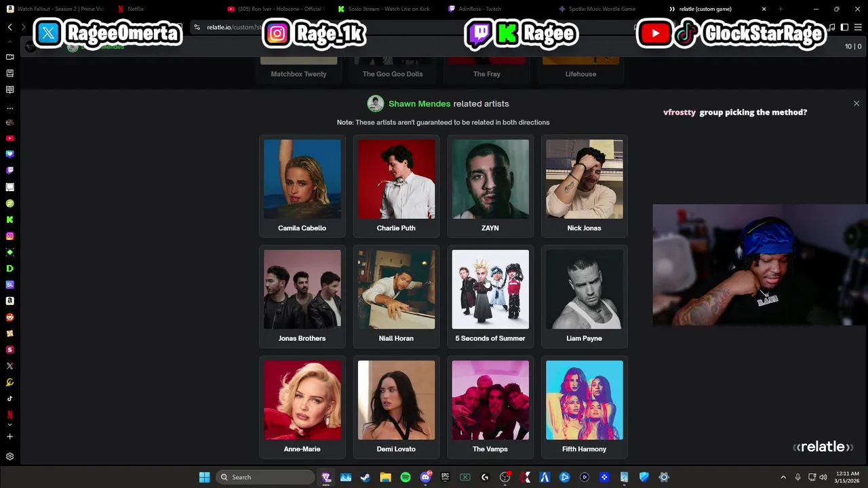
Task: Select the Liam Payne artist card
Action: 584,296
